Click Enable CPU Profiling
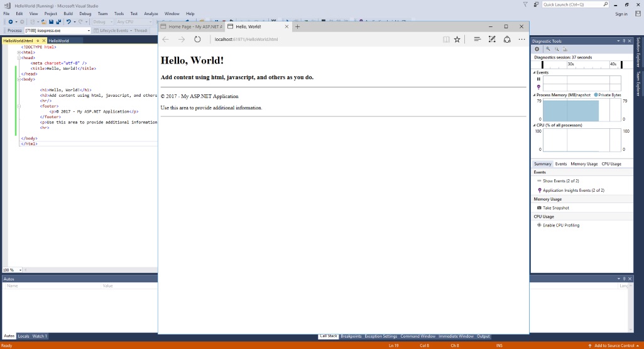 pos(560,225)
